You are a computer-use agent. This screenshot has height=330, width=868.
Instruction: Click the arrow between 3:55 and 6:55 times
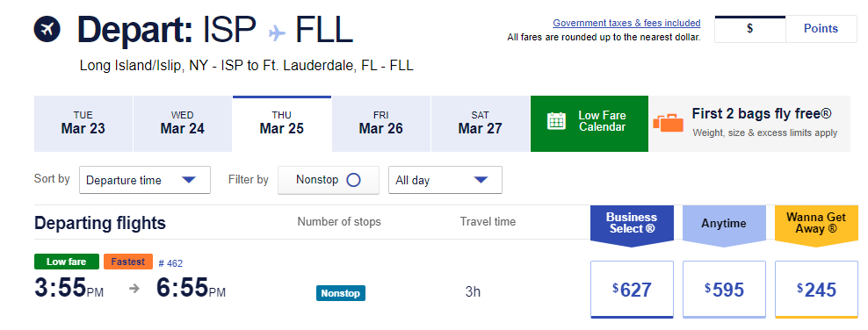(134, 288)
